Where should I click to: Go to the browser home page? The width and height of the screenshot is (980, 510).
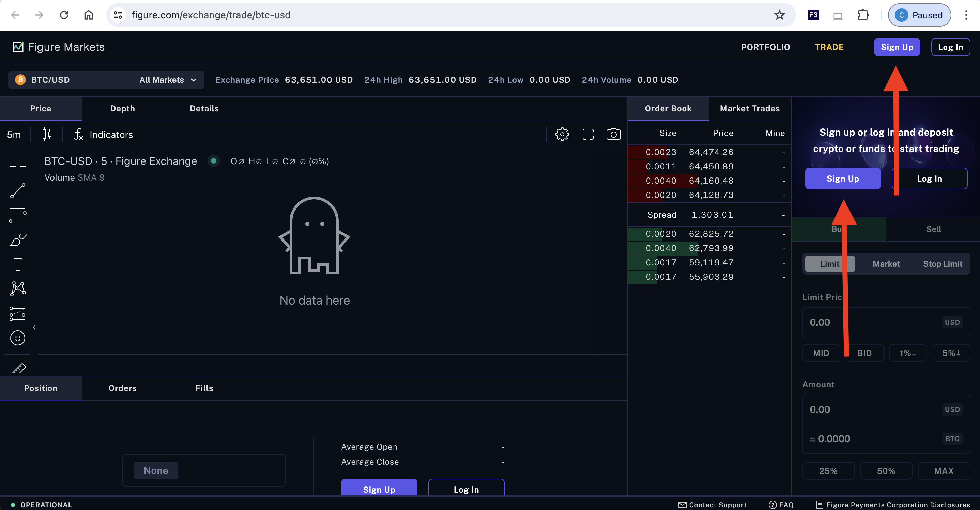pos(88,15)
